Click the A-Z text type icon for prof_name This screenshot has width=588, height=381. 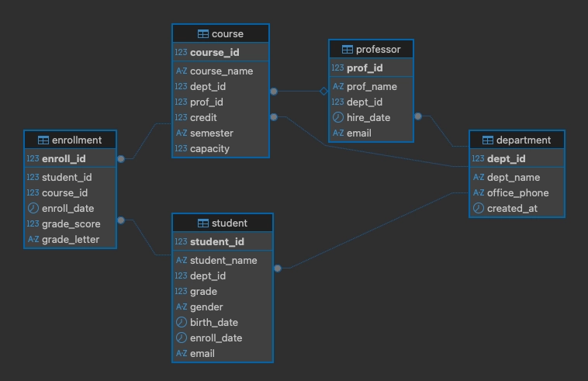[x=338, y=87]
